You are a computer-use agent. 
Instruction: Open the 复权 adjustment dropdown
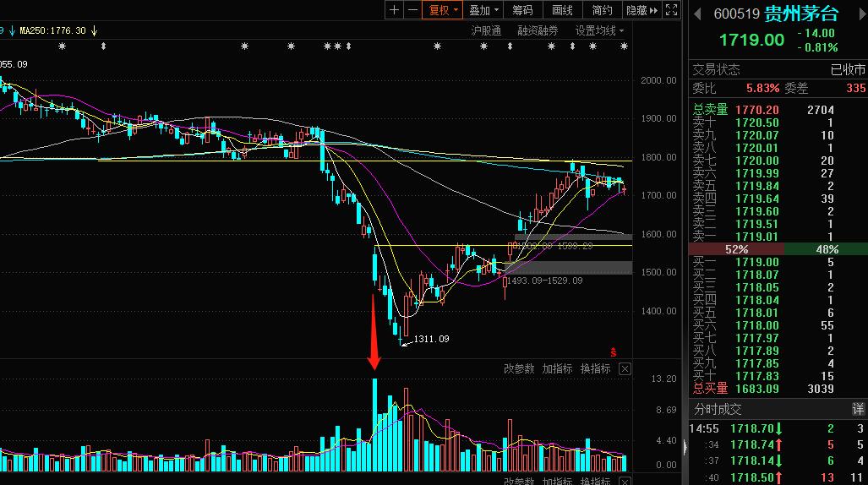coord(443,10)
